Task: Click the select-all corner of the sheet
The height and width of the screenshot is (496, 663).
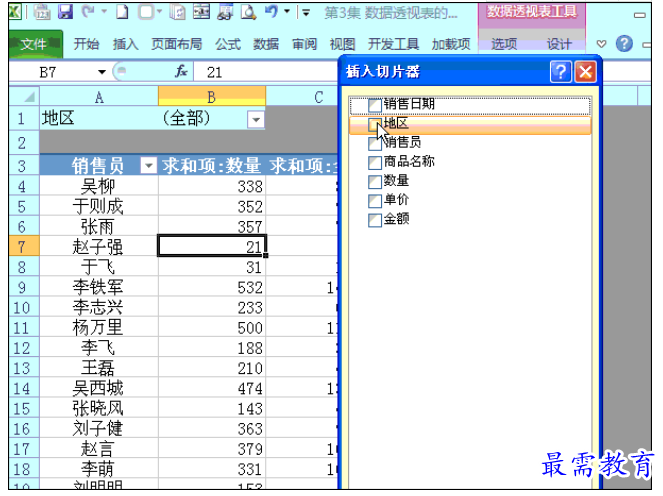Action: pyautogui.click(x=25, y=96)
